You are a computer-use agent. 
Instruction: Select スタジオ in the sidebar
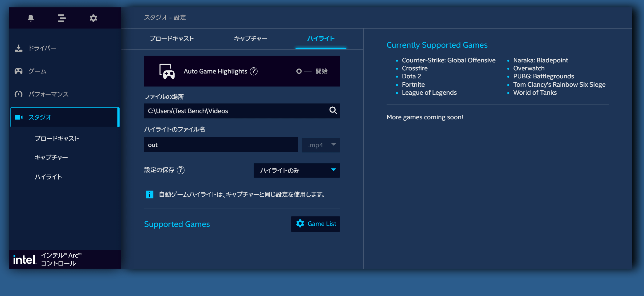pos(65,117)
